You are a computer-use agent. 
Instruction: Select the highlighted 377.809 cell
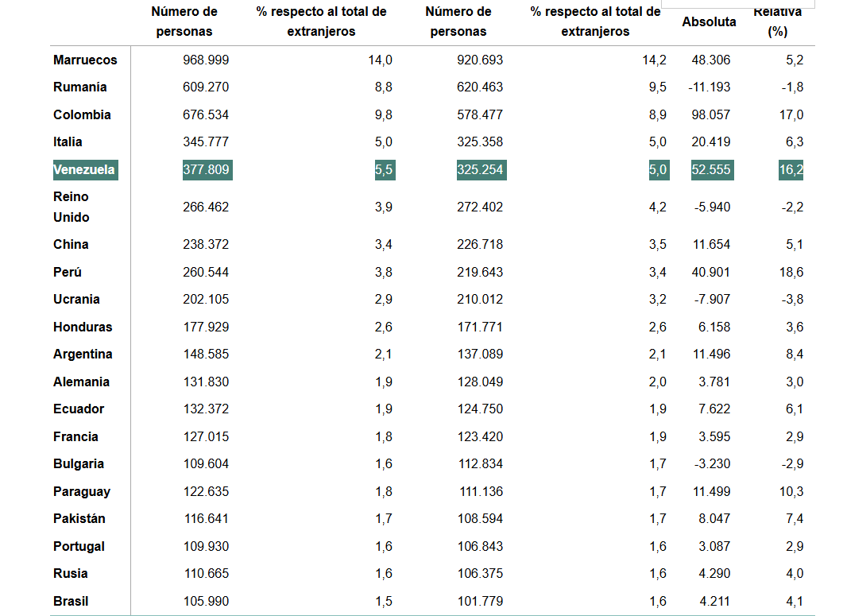coord(207,170)
